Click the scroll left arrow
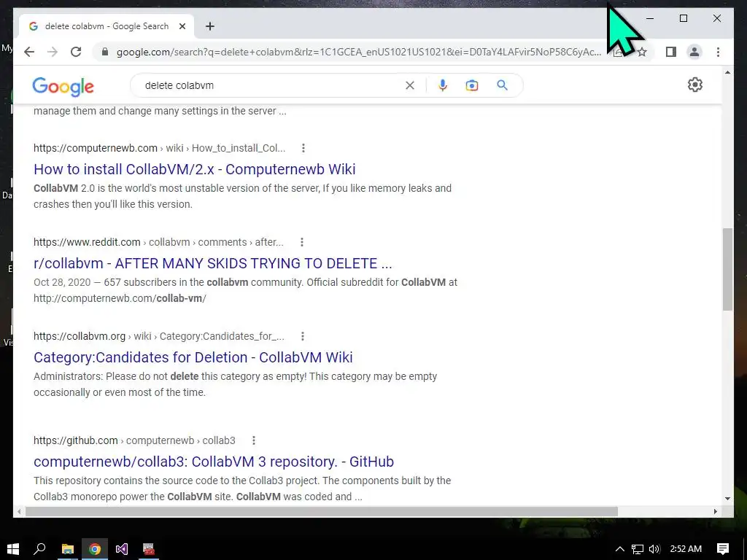This screenshot has width=747, height=560. tap(18, 511)
